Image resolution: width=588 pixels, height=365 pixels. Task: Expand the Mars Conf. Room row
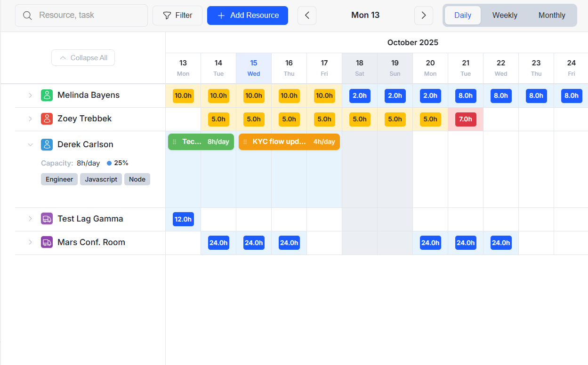30,242
